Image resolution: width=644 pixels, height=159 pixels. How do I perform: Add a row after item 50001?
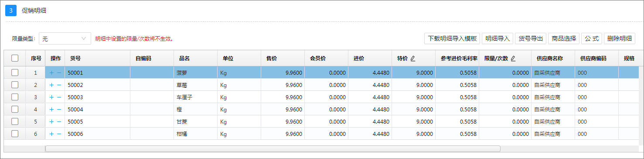click(x=51, y=73)
